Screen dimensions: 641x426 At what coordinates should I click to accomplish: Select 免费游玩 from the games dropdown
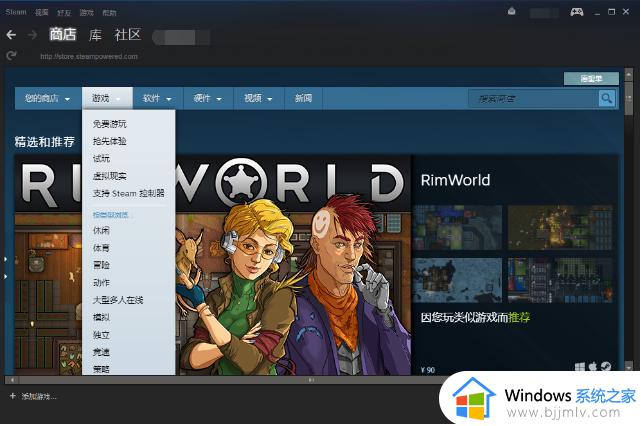[110, 123]
